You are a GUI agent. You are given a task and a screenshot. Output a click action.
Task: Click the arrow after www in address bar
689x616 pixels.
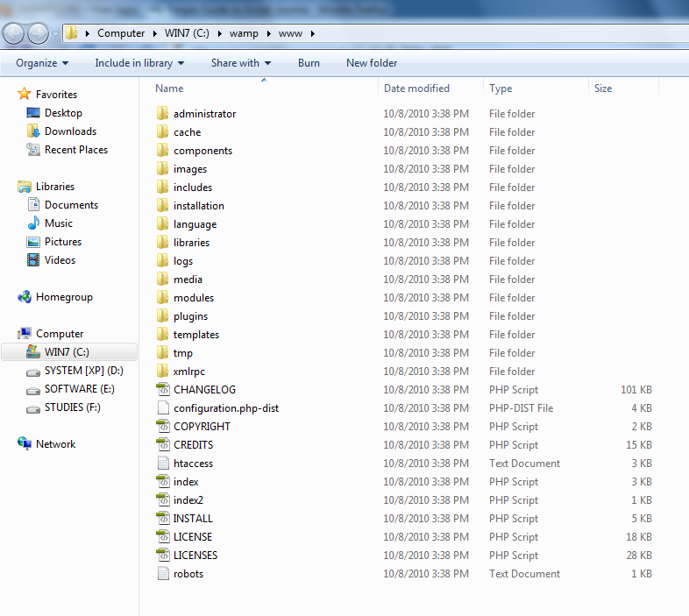(x=312, y=33)
